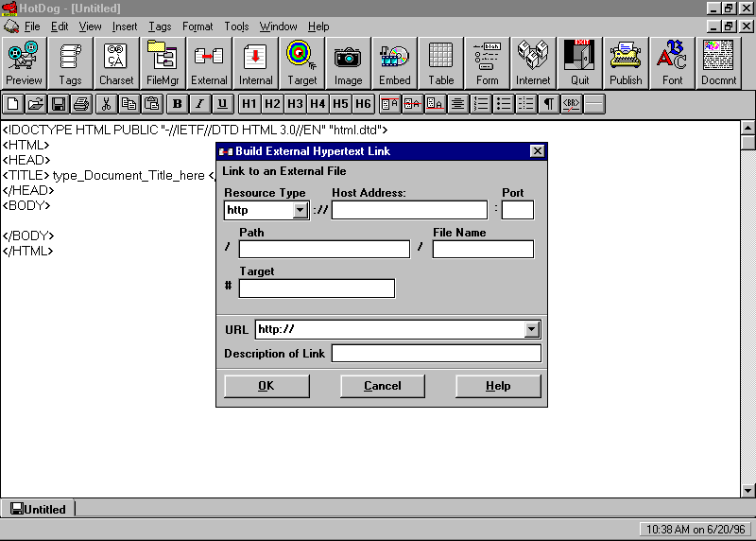
Task: Switch to the Untitled document tab
Action: pyautogui.click(x=38, y=509)
